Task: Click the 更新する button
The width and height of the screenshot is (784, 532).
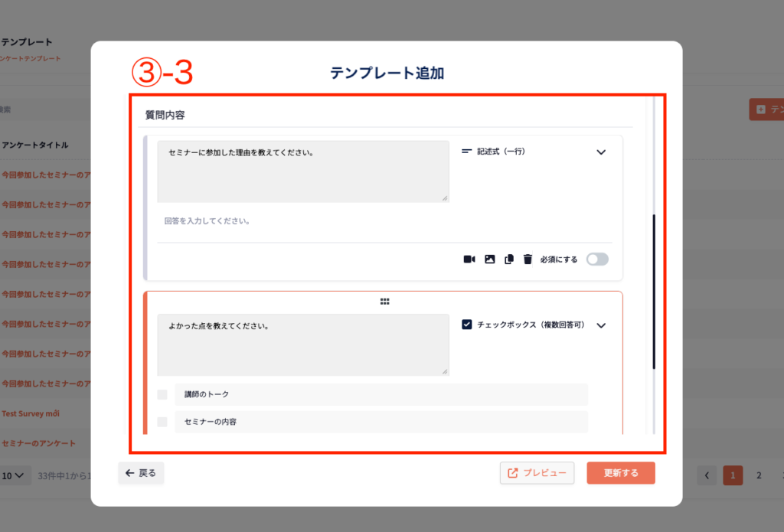Action: point(621,473)
